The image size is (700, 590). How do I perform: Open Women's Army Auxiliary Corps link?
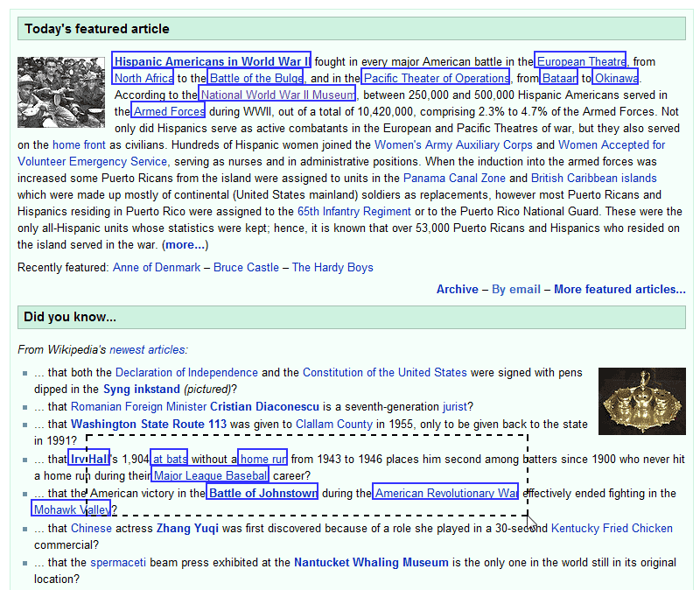click(453, 144)
